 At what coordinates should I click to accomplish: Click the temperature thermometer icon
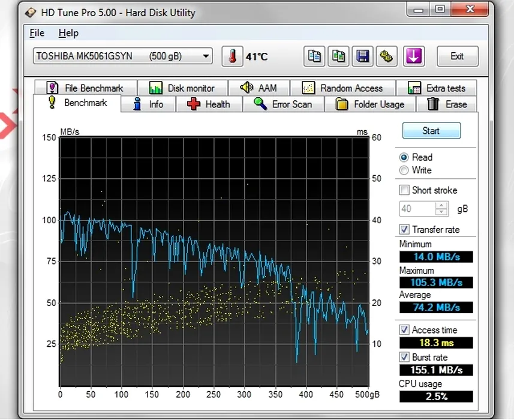(x=231, y=56)
